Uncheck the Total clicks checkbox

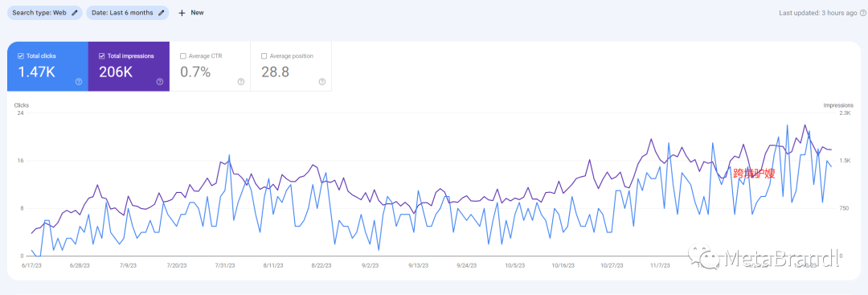tap(20, 56)
